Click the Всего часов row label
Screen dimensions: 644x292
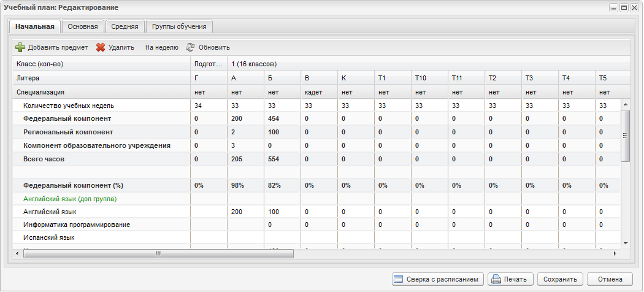coord(44,159)
